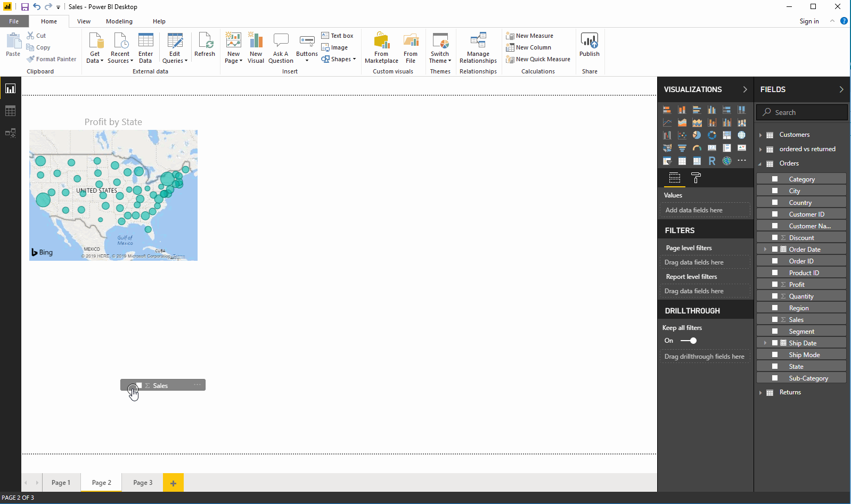
Task: Check the Segment field checkbox
Action: [775, 331]
